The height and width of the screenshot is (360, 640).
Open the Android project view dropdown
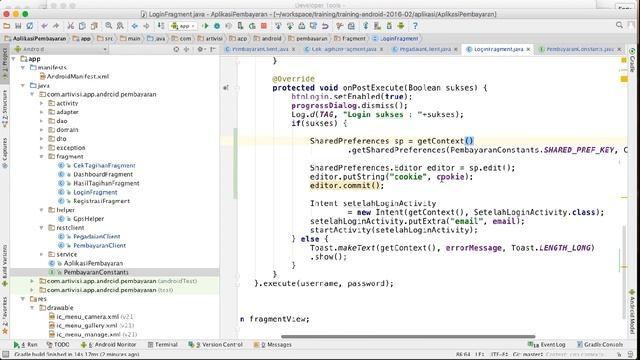click(x=61, y=49)
